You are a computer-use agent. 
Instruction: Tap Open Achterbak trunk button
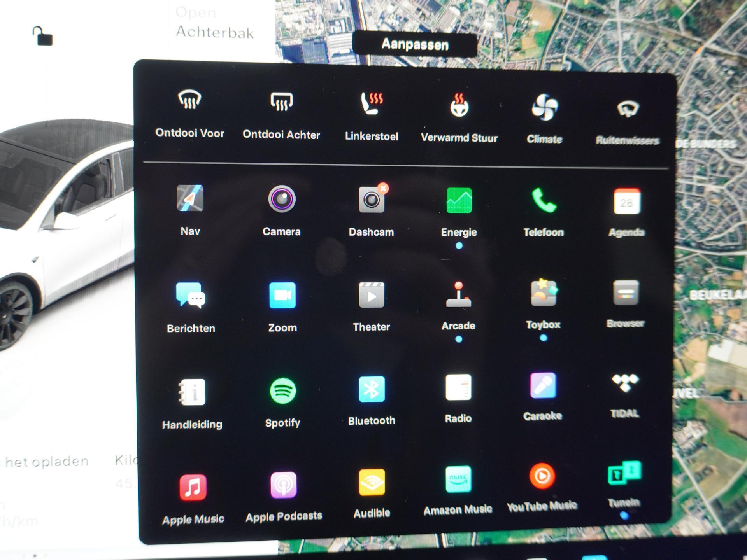pos(215,23)
